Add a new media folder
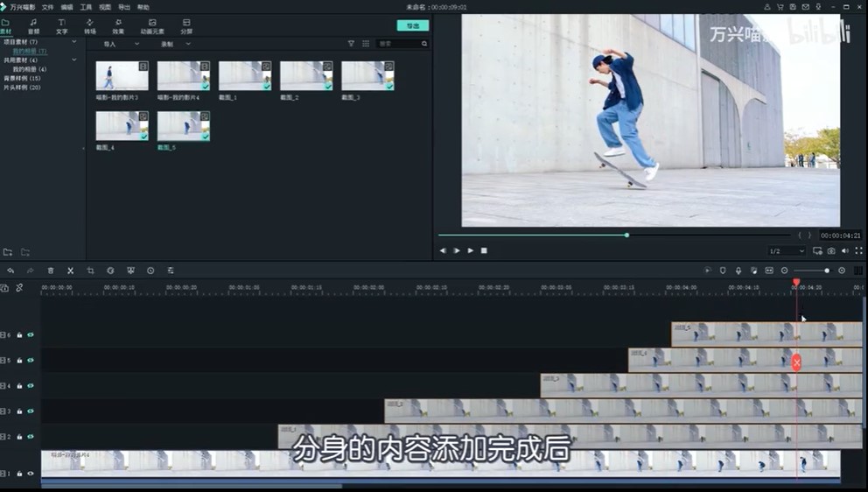868x492 pixels. (8, 252)
